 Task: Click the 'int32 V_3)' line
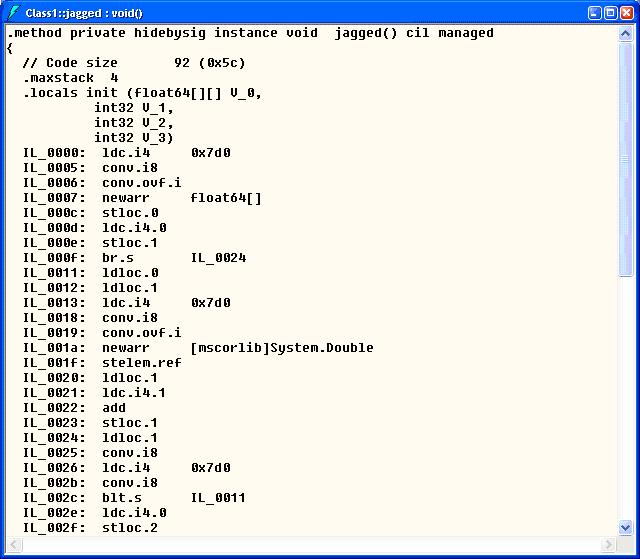134,138
